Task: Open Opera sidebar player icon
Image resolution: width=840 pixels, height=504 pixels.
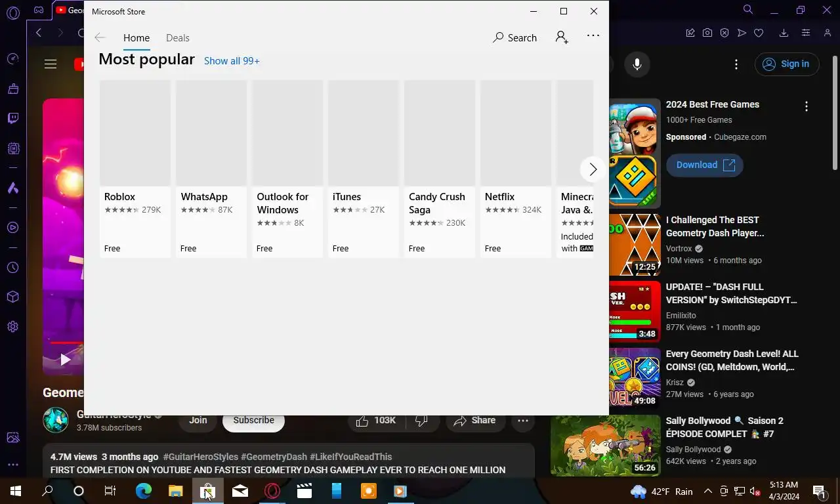Action: [12, 228]
